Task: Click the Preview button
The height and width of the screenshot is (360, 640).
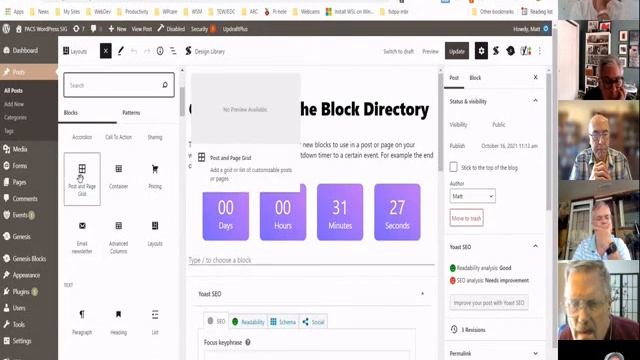Action: (430, 51)
